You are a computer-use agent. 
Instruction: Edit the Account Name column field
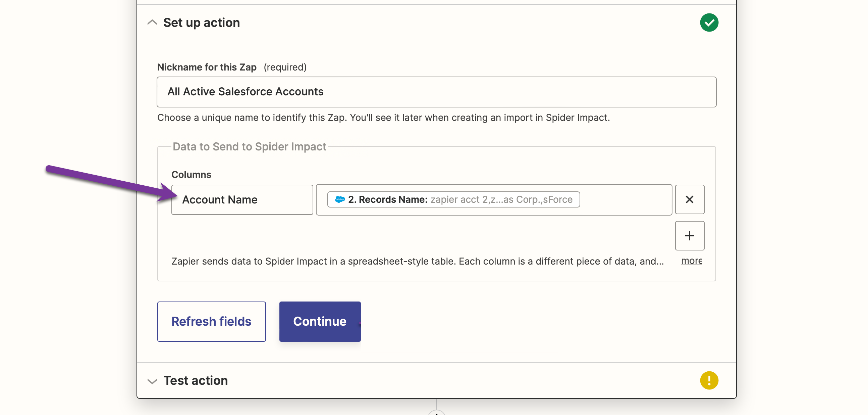coord(242,199)
